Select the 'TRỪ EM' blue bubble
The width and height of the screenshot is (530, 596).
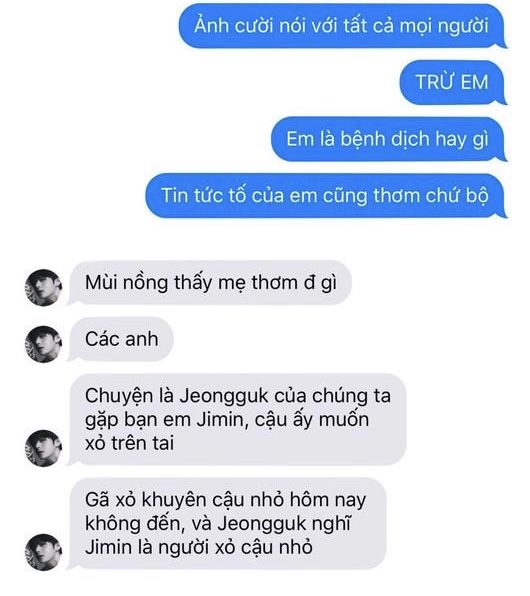pos(453,82)
